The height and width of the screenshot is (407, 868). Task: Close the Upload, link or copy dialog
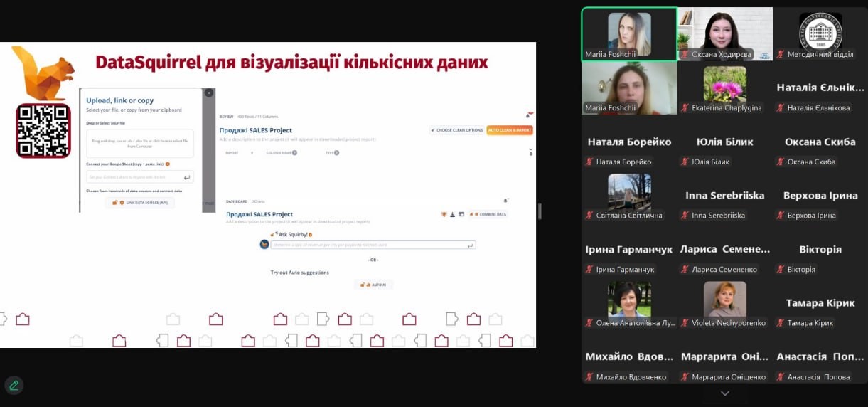[208, 92]
